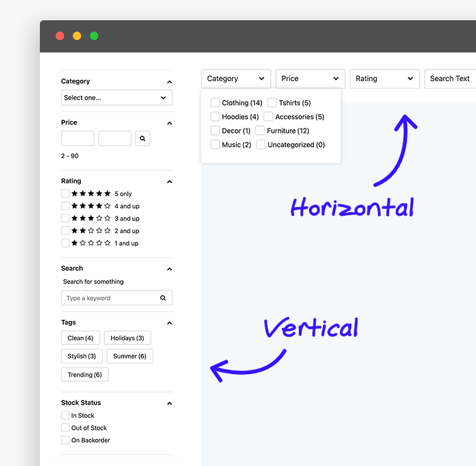Screen dimensions: 476x466
Task: Collapse the Search section caret
Action: pyautogui.click(x=169, y=269)
